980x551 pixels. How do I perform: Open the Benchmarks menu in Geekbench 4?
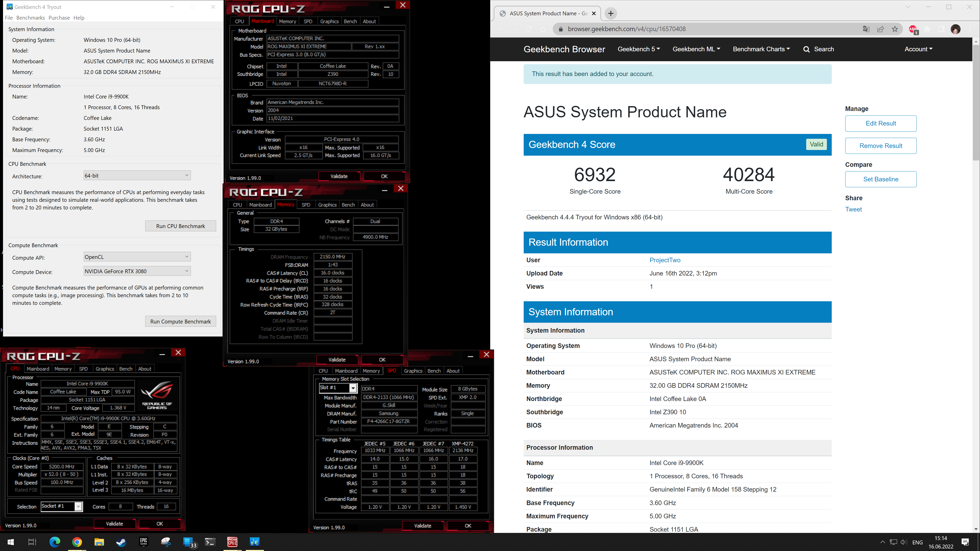click(x=30, y=18)
